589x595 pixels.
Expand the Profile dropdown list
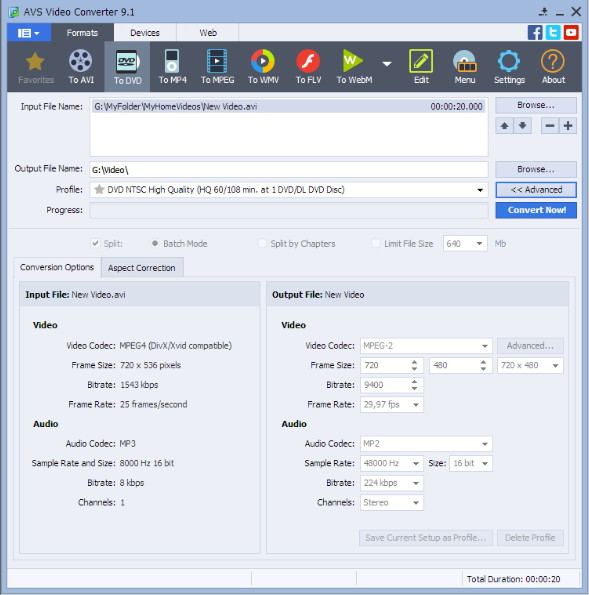point(480,190)
